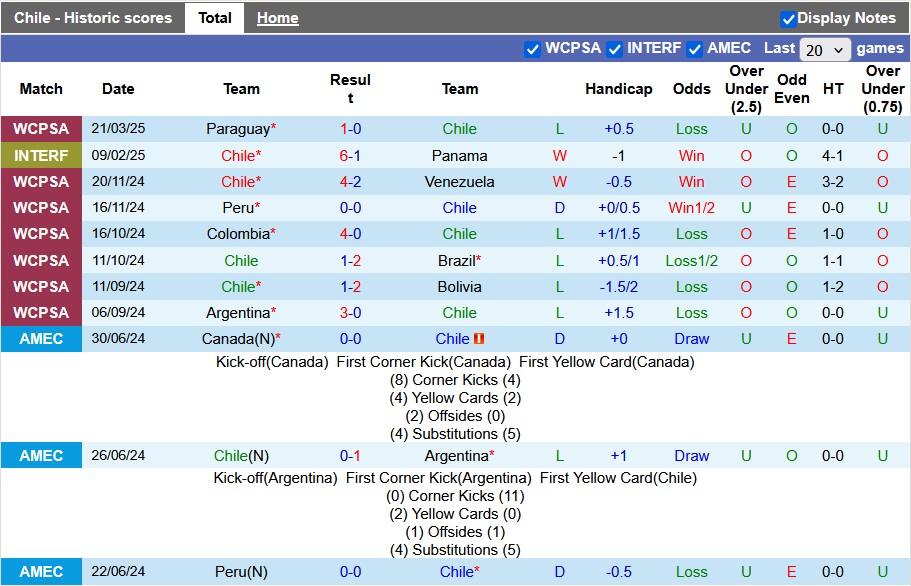Open the Venezuela team page

point(459,182)
